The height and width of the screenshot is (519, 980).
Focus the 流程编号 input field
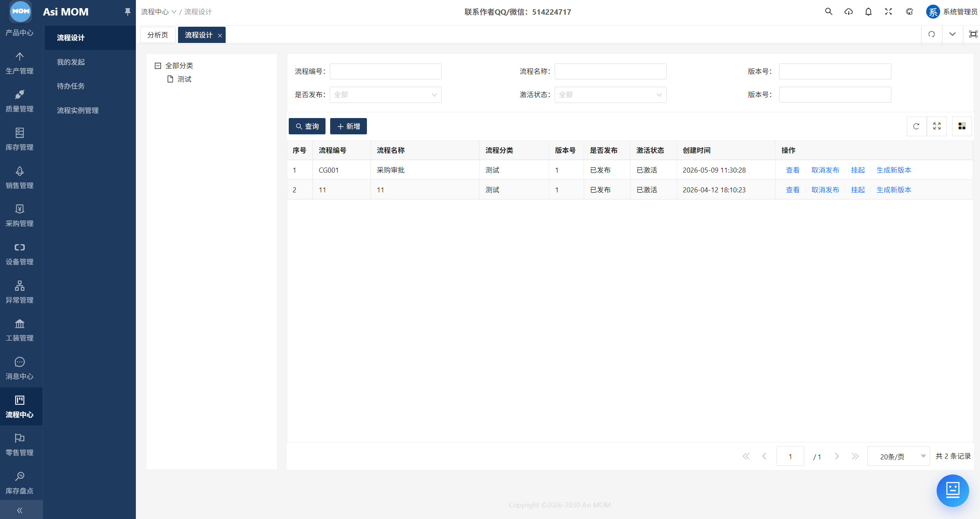click(385, 71)
